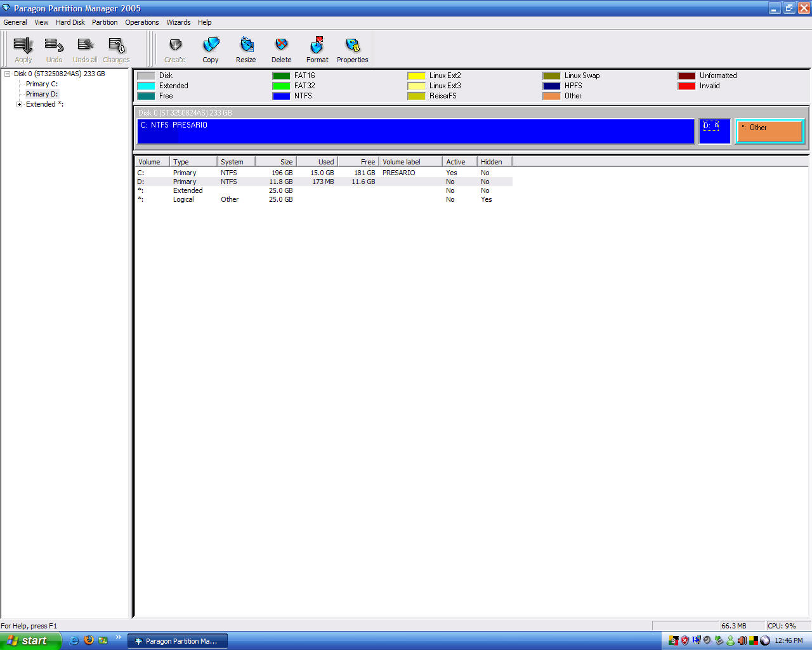Sort by the Volume column header
812x650 pixels.
click(x=152, y=162)
